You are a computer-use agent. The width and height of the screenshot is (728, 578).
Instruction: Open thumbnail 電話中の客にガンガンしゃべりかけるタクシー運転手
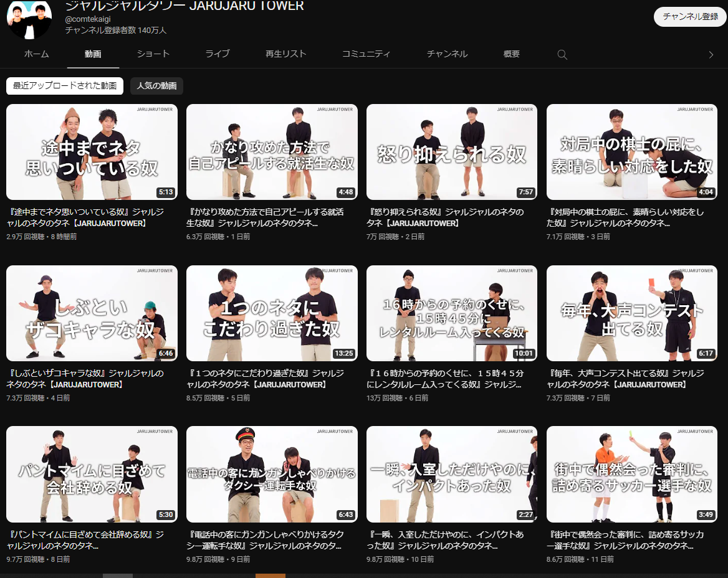click(x=272, y=474)
